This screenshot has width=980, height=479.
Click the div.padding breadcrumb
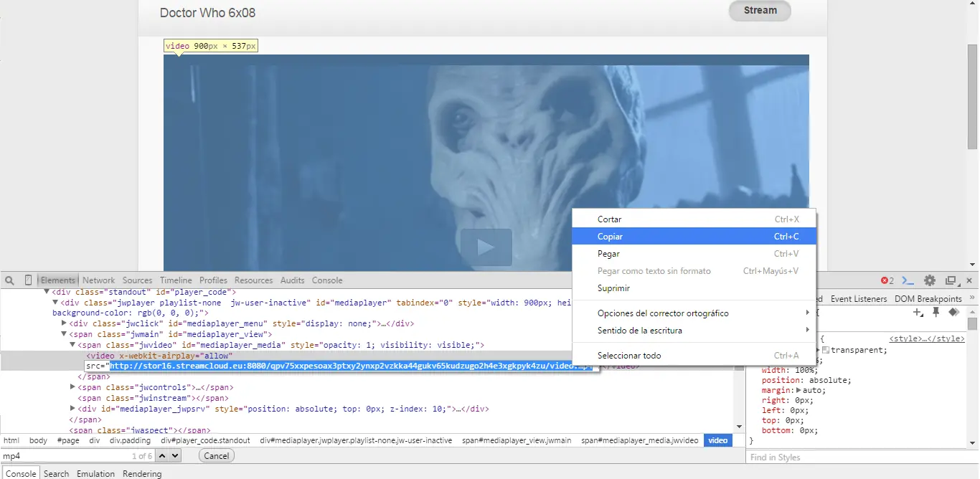click(130, 440)
